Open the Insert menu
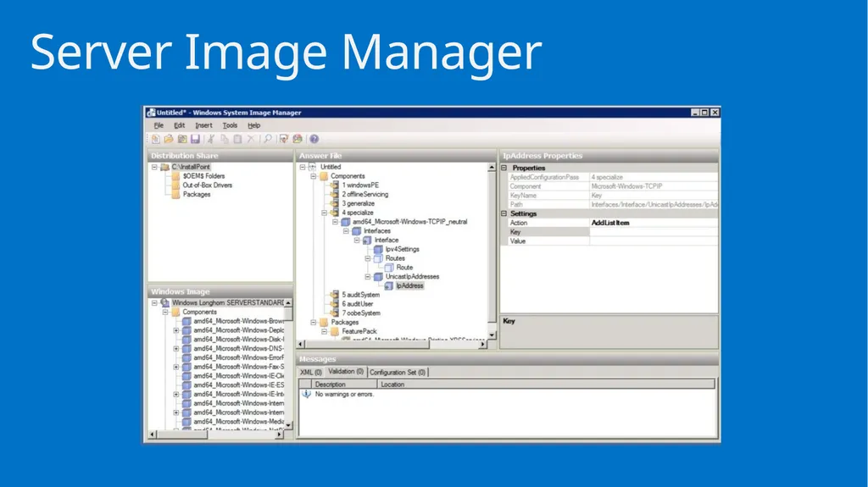The width and height of the screenshot is (868, 487). (203, 125)
